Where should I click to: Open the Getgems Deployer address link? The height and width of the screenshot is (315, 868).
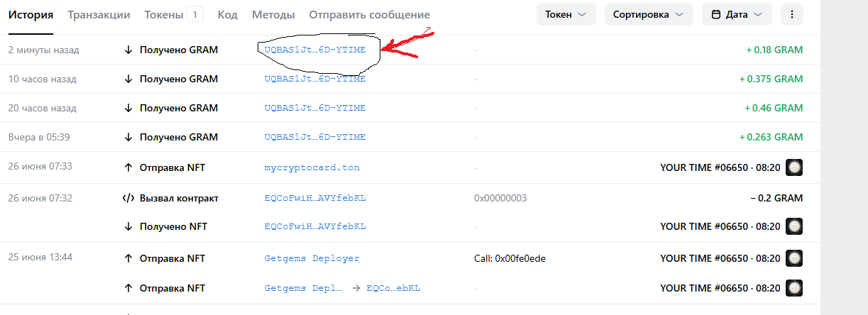pyautogui.click(x=312, y=258)
